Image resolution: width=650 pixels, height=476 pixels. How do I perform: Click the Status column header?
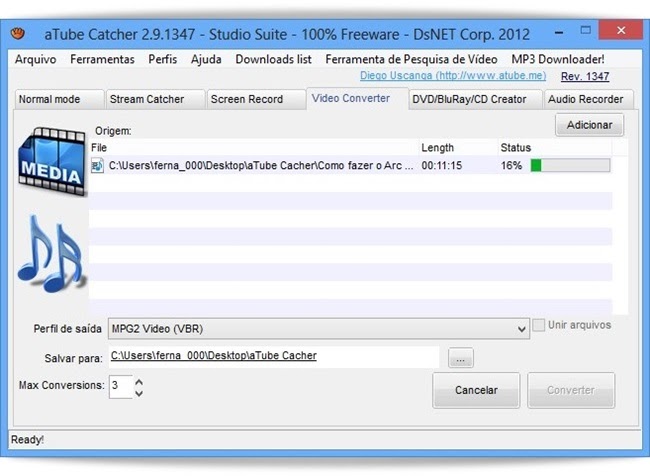[x=555, y=148]
